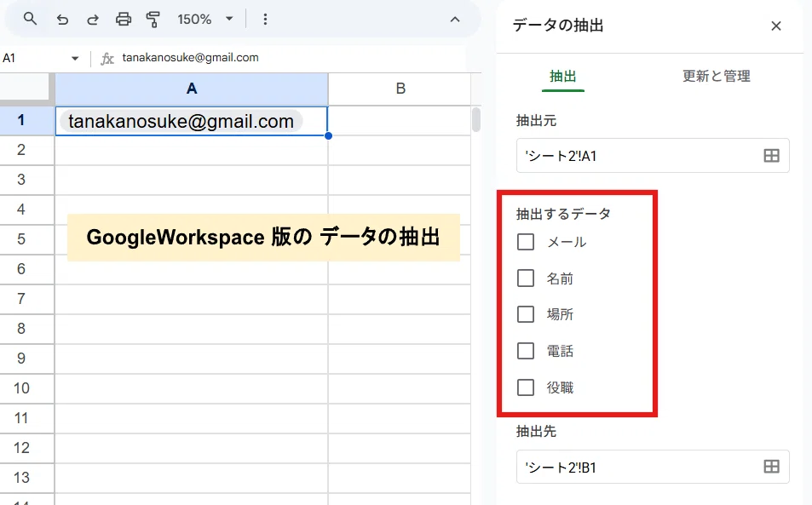The height and width of the screenshot is (505, 812).
Task: Click the データの抽出 panel title
Action: [558, 26]
